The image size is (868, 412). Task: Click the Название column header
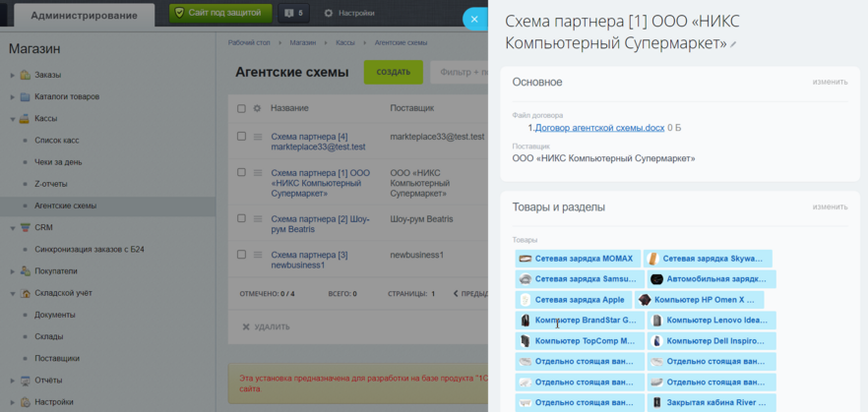[x=289, y=108]
